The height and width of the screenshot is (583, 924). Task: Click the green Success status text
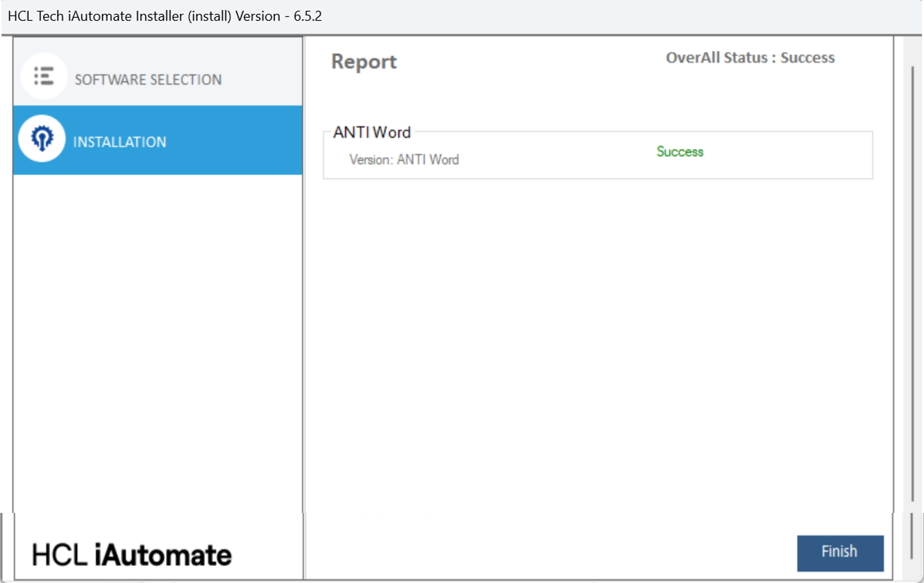pos(679,151)
